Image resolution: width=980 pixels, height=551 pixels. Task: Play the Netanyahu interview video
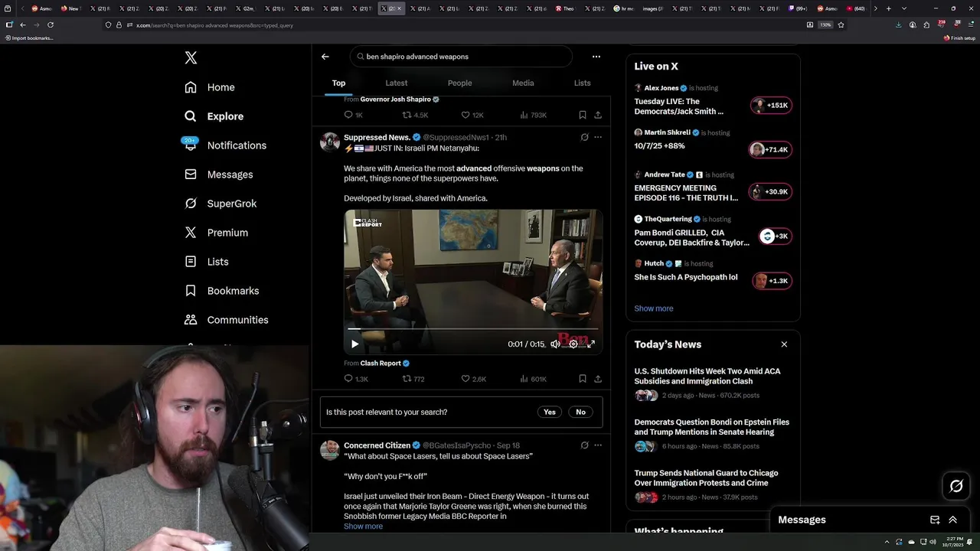(354, 344)
